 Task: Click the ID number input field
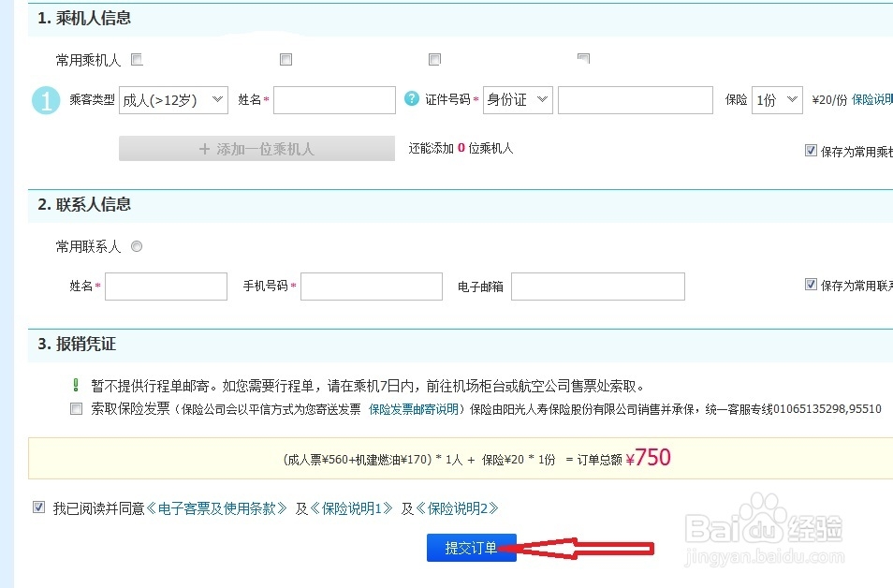pos(635,99)
